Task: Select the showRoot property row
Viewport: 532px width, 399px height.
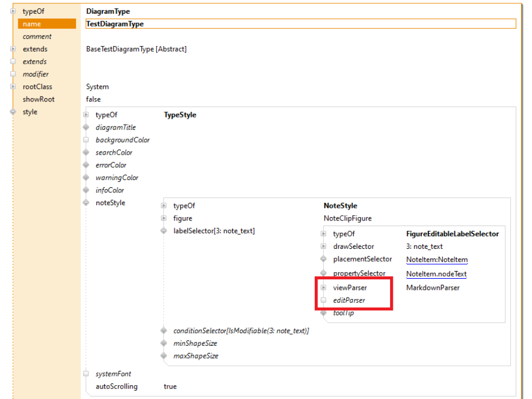Action: [38, 99]
